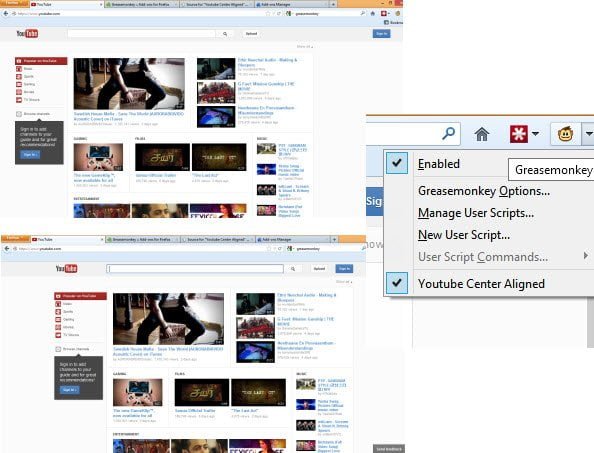This screenshot has width=594, height=453.
Task: Open gamepad Gaming video thumbnail in top window
Action: tap(98, 157)
